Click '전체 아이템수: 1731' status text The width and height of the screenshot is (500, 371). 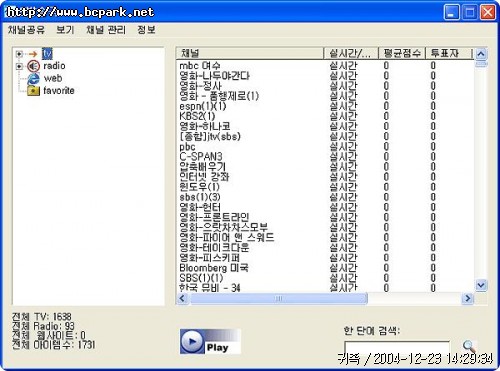click(x=54, y=345)
